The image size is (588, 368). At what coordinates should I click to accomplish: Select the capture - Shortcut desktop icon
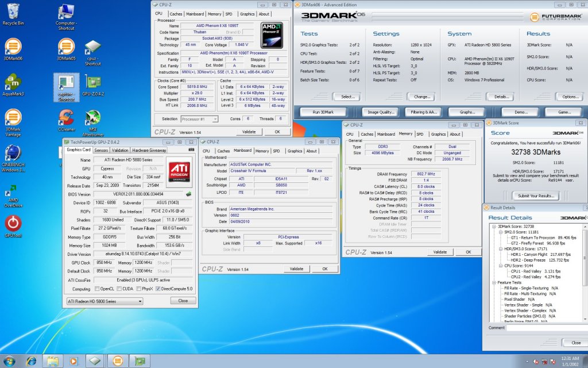[x=66, y=87]
